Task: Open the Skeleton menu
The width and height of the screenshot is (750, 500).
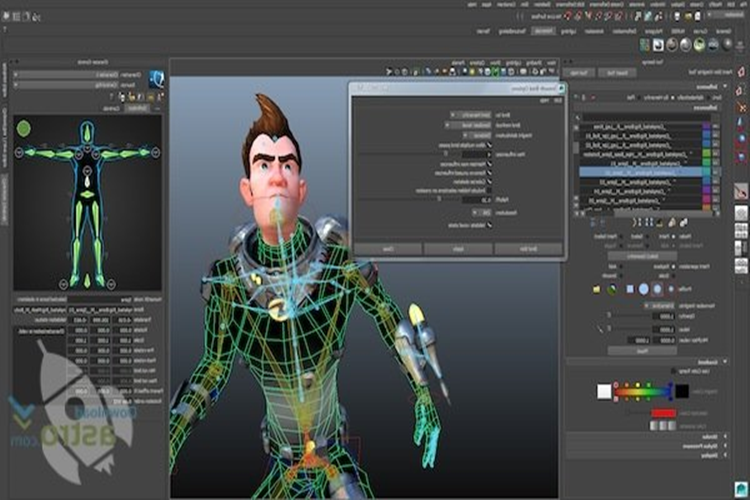Action: [542, 4]
